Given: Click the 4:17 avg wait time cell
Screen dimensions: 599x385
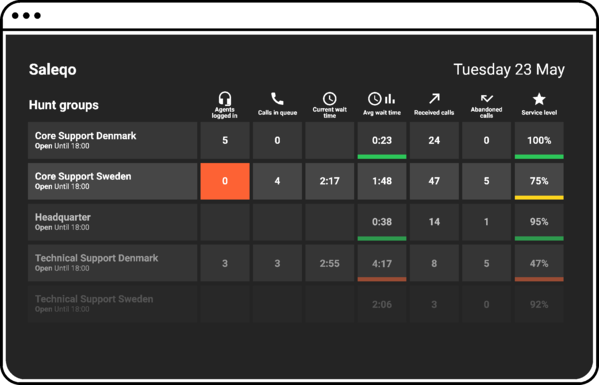Looking at the screenshot, I should point(382,263).
